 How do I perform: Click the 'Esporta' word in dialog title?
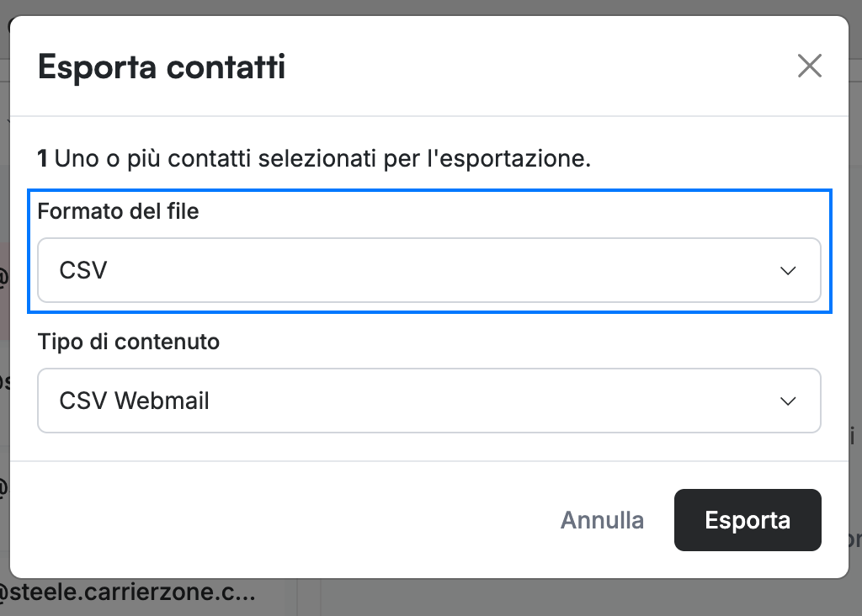point(98,68)
